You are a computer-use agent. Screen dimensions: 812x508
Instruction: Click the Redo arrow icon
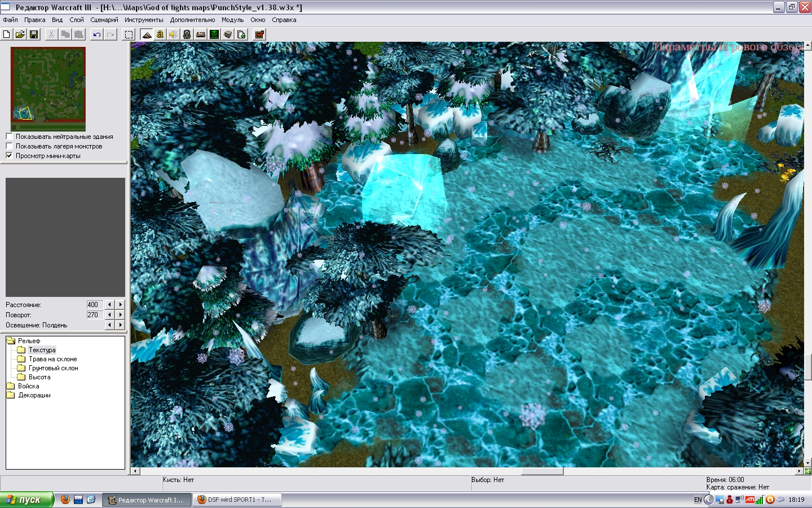(x=111, y=34)
